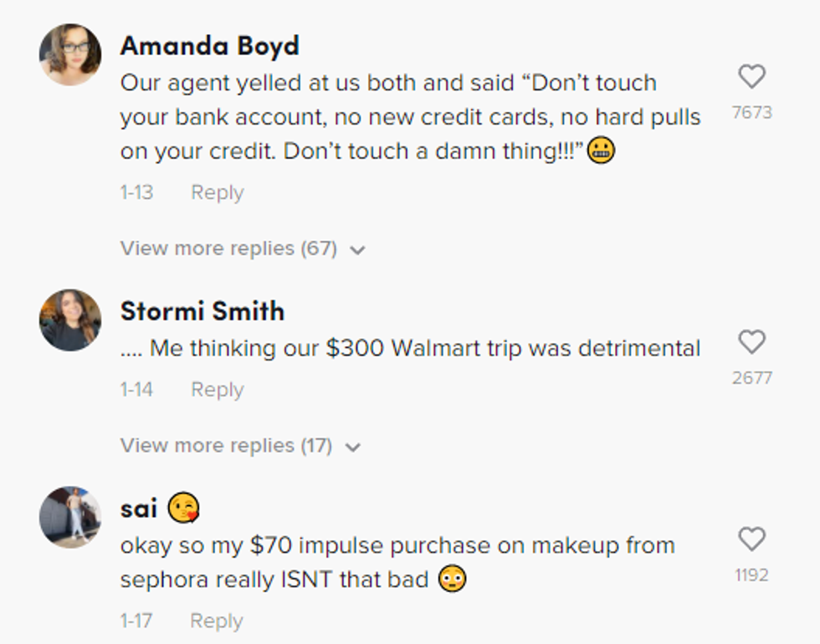820x644 pixels.
Task: Reply to Stormi Smith's Walmart comment
Action: pos(217,390)
